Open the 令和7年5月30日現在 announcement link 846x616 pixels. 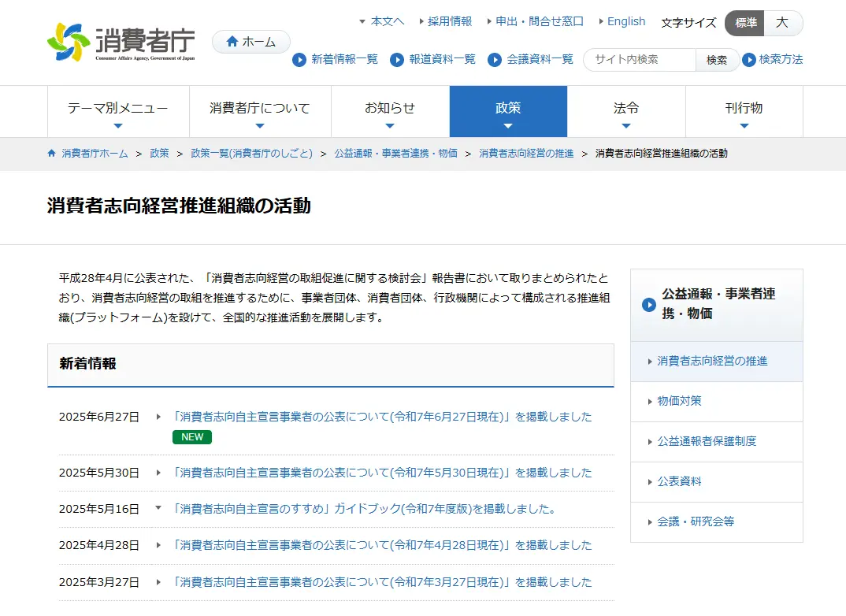tap(383, 473)
